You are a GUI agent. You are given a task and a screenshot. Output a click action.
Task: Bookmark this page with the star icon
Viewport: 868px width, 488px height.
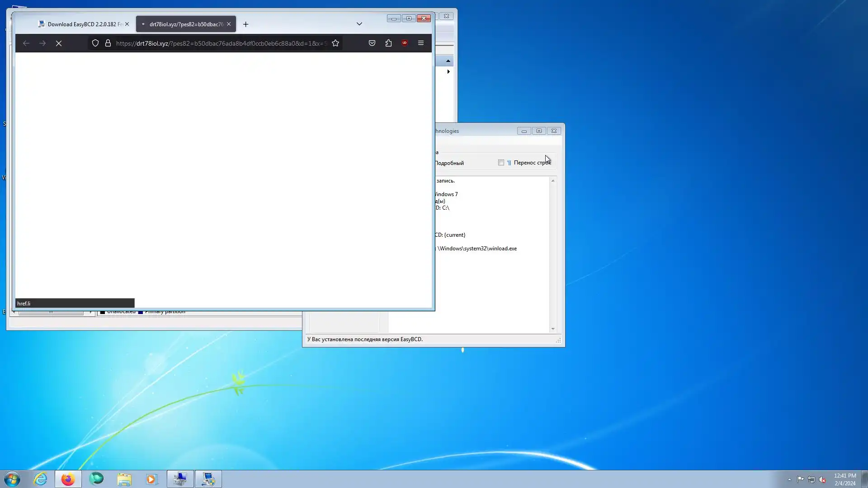[x=335, y=43]
